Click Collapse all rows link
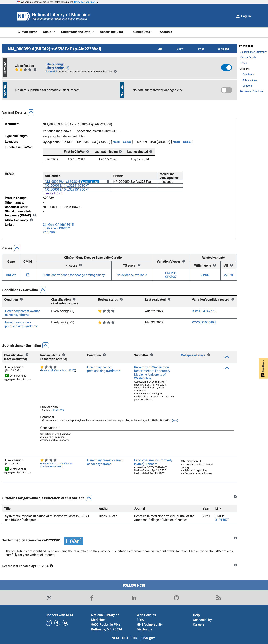This screenshot has width=268, height=644. (193, 355)
